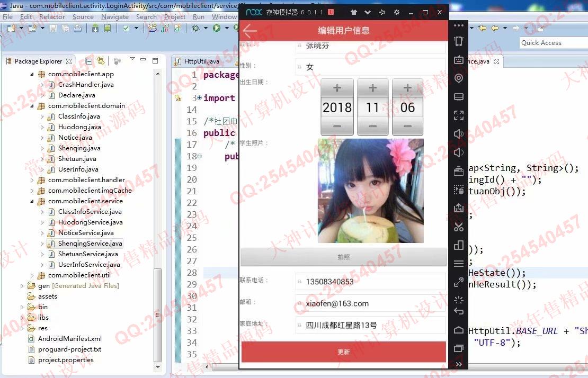Increase the year 2018 with its plus button
The height and width of the screenshot is (378, 588).
(x=337, y=88)
